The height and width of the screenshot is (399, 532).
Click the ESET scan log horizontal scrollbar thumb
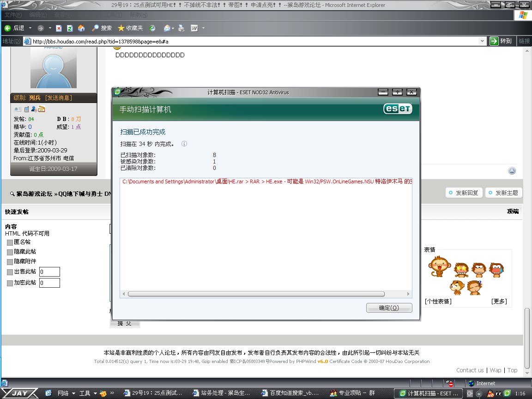pos(256,294)
